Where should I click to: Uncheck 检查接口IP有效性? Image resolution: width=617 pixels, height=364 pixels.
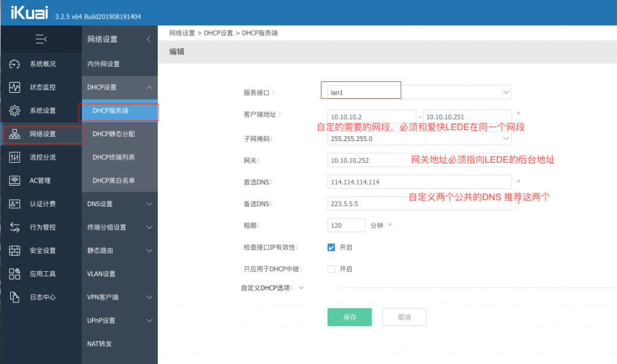(331, 247)
